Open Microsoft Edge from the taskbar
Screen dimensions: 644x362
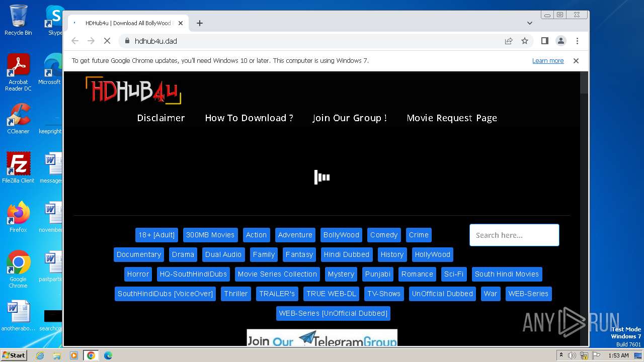tap(108, 355)
